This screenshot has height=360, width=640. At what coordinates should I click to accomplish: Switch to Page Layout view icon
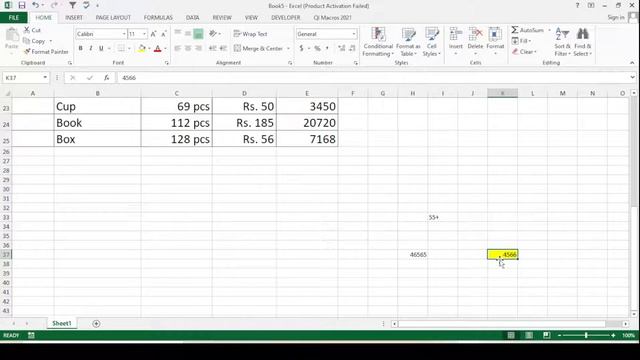click(529, 335)
